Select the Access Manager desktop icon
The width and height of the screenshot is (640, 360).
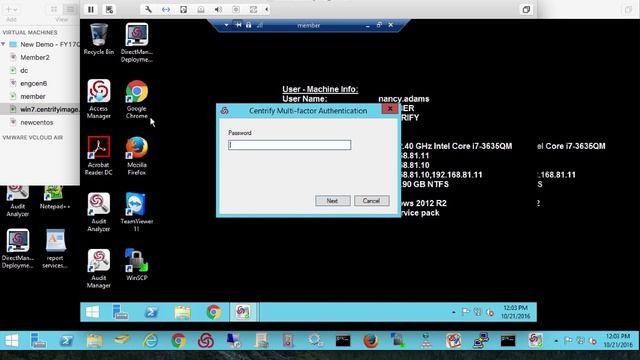pyautogui.click(x=99, y=99)
